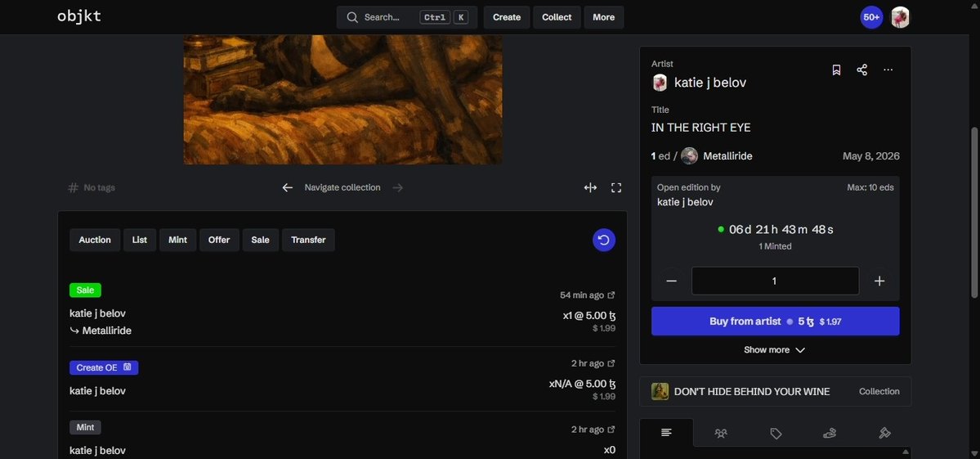Open the objkt home logo
The image size is (980, 459).
79,17
